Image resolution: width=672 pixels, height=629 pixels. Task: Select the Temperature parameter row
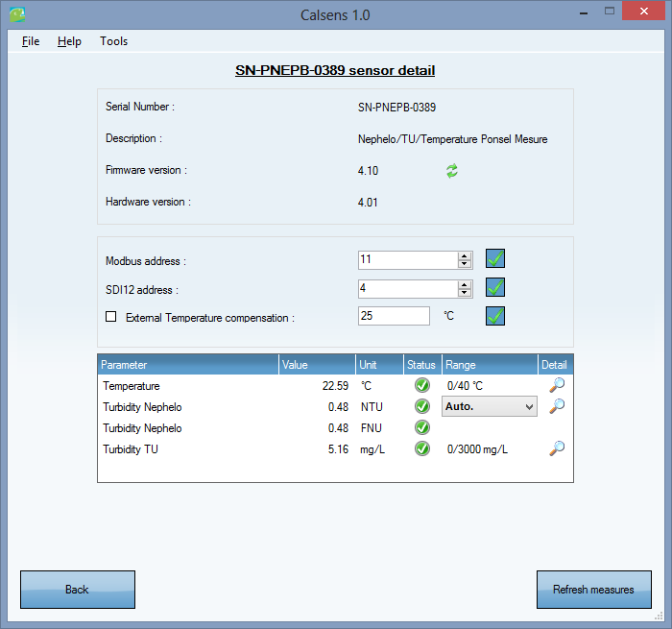click(335, 385)
